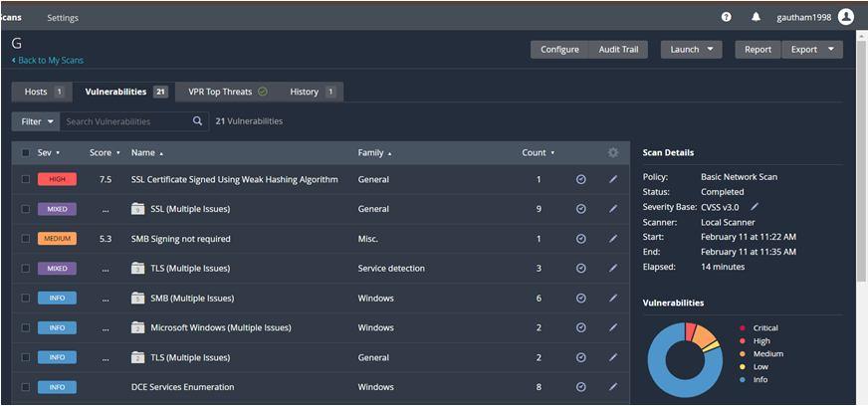Click the search magnifier icon
The image size is (868, 406).
coord(197,121)
